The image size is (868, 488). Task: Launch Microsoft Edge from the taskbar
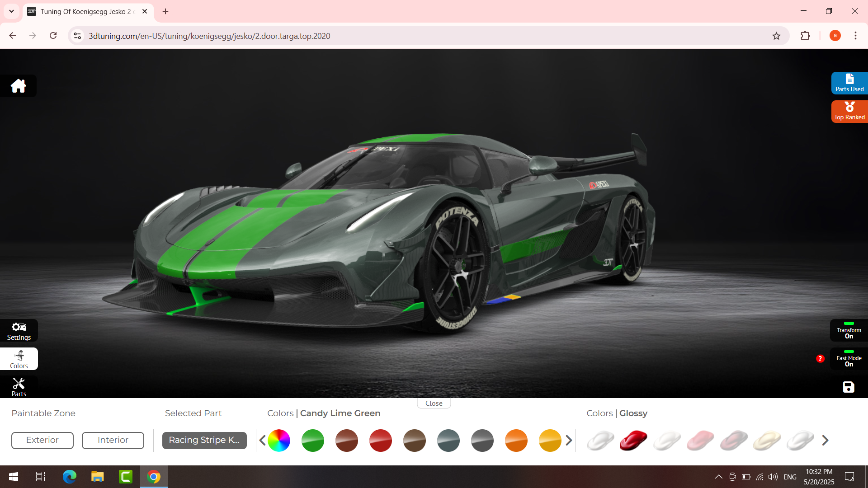click(69, 477)
